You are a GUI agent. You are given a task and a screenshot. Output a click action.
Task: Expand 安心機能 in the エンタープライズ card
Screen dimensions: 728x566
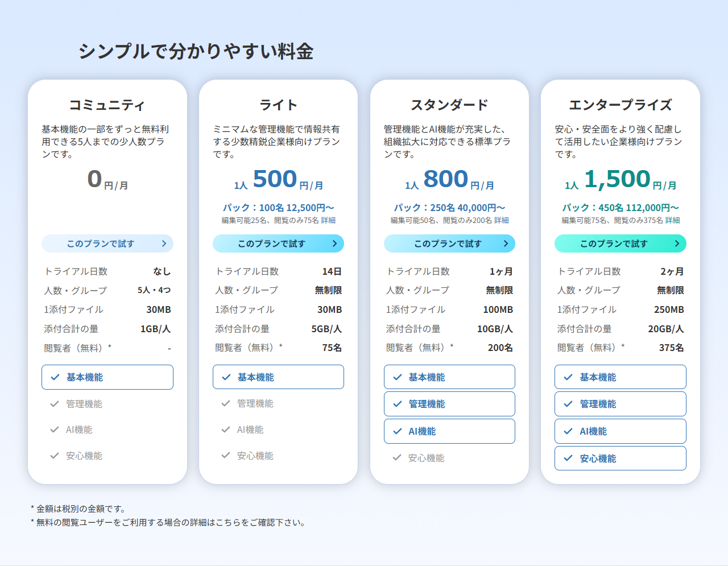(x=621, y=458)
